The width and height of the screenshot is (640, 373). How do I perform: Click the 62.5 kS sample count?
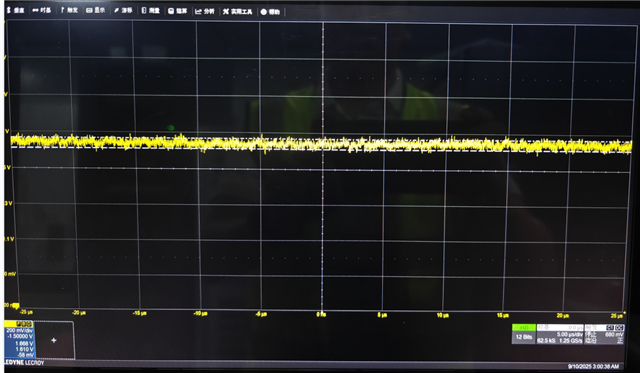tap(546, 340)
